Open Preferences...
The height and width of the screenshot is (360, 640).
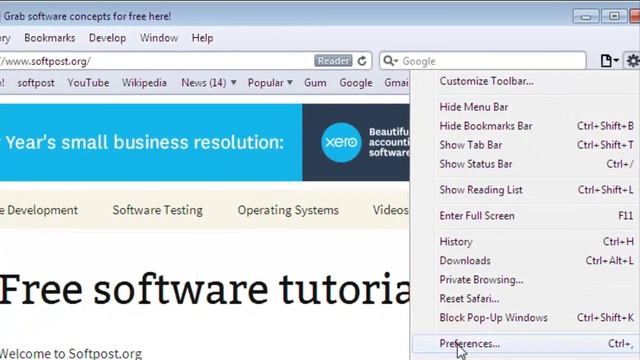pyautogui.click(x=526, y=344)
